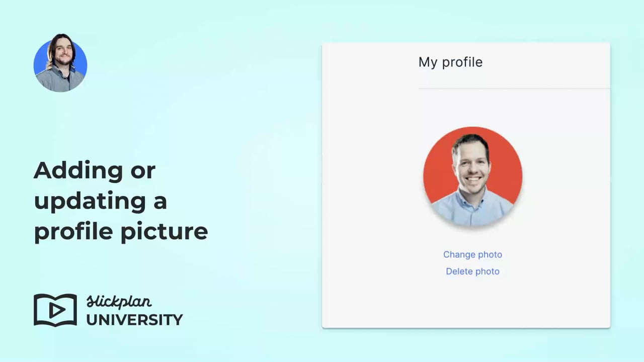Screen dimensions: 644x362
Task: Click the Change photo link
Action: coord(472,254)
